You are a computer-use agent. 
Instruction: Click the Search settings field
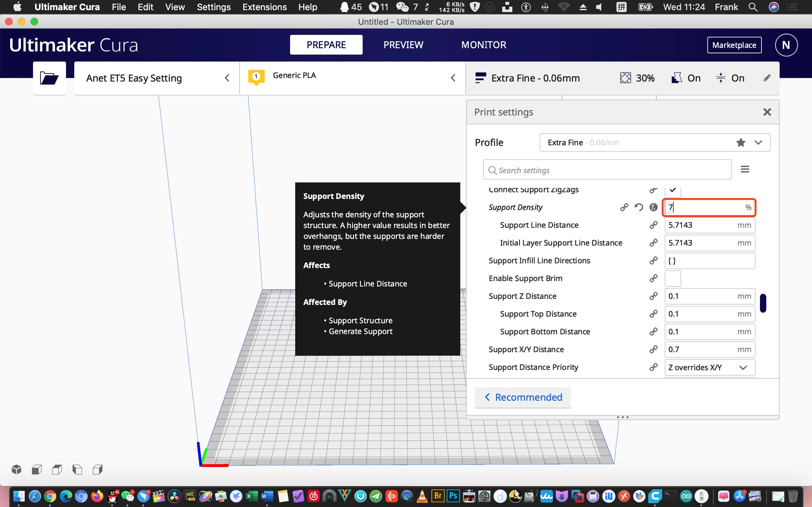[607, 170]
